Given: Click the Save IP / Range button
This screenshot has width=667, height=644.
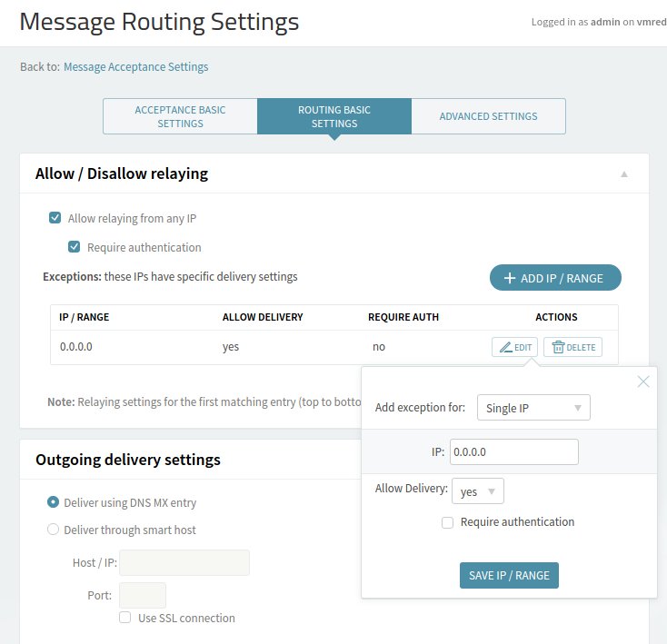Looking at the screenshot, I should coord(509,575).
